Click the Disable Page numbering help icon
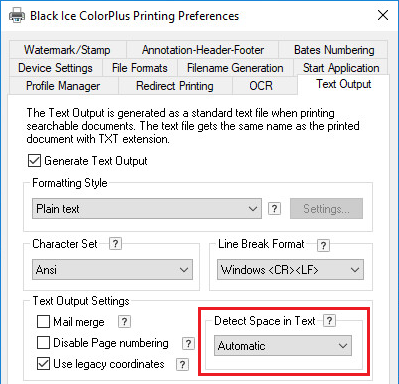The height and width of the screenshot is (384, 399). point(188,343)
